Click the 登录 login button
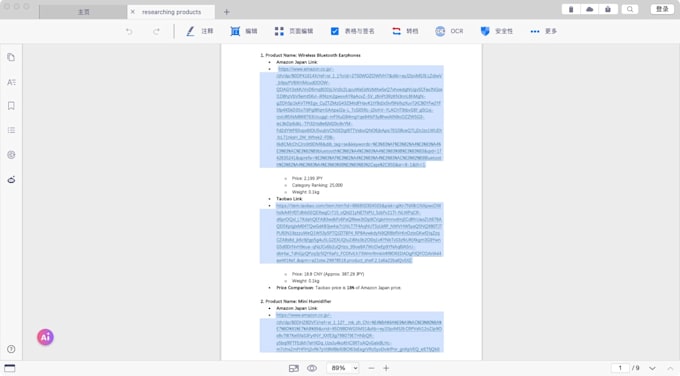The width and height of the screenshot is (680, 376). [662, 9]
